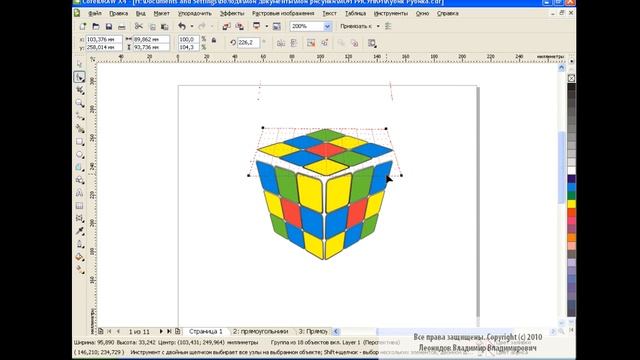Open the Упорядочить menu
This screenshot has width=640, height=360.
pyautogui.click(x=195, y=13)
